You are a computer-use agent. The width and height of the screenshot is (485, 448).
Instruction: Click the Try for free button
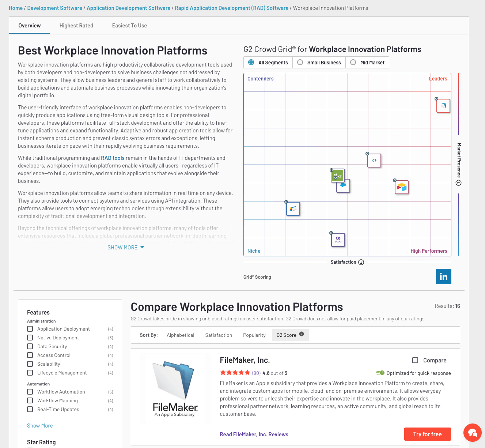click(428, 434)
